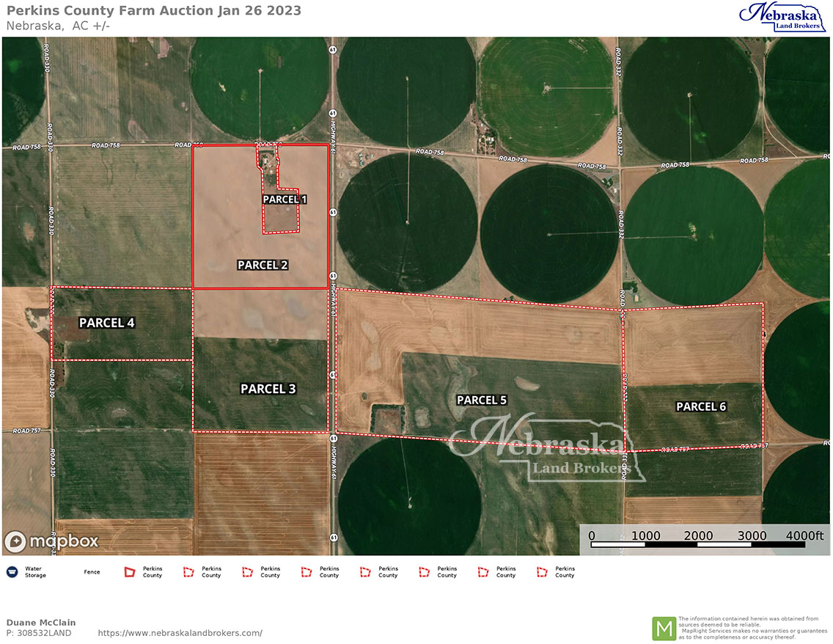Click the green MapRight M logo
Image resolution: width=833 pixels, height=644 pixels.
(664, 629)
